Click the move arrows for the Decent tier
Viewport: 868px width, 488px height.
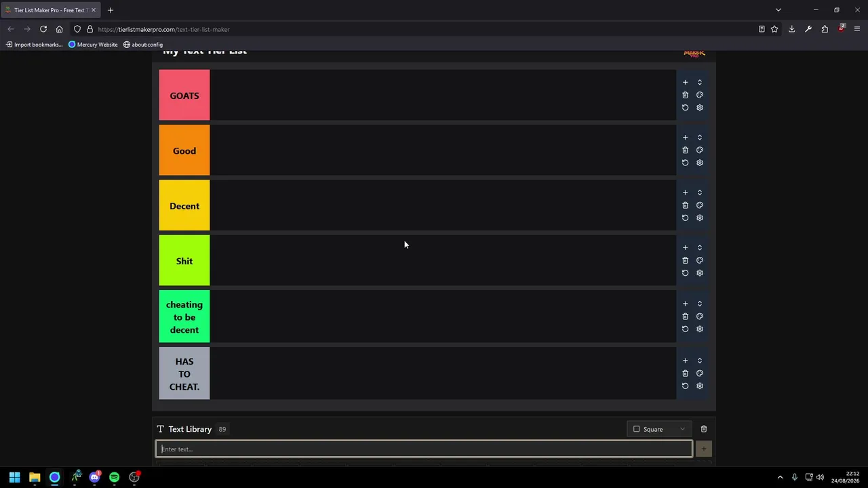[700, 192]
